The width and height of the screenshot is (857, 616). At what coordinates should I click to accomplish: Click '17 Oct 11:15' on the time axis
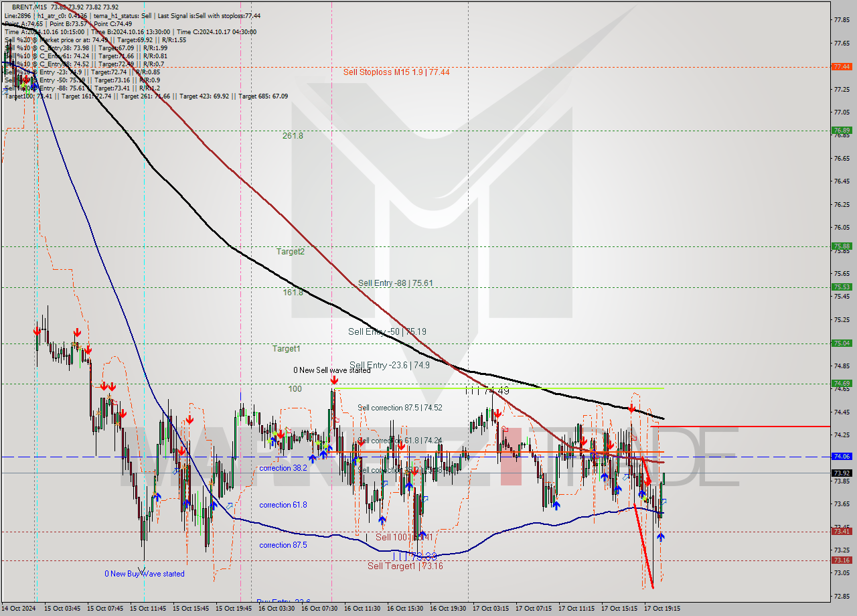coord(576,609)
